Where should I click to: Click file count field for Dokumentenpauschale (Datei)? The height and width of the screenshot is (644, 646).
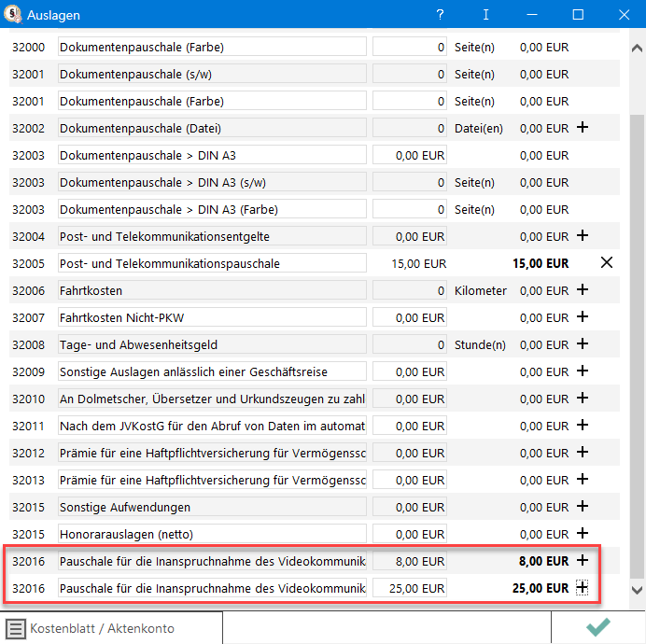pyautogui.click(x=410, y=128)
